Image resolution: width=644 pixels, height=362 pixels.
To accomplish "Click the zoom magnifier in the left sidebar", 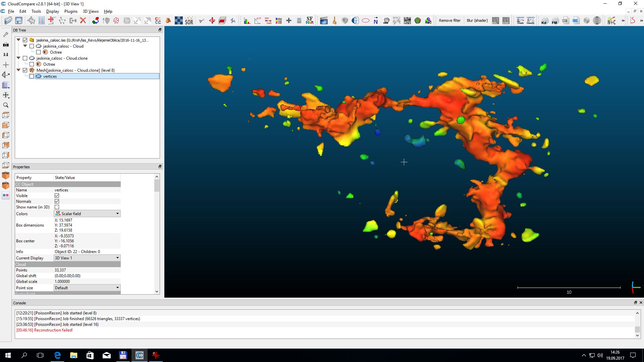I will click(6, 105).
